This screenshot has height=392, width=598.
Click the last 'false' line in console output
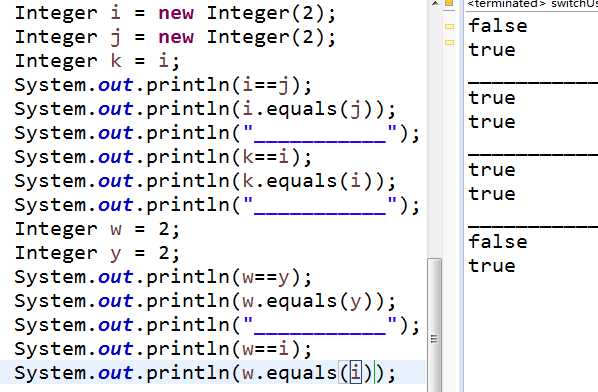coord(498,242)
